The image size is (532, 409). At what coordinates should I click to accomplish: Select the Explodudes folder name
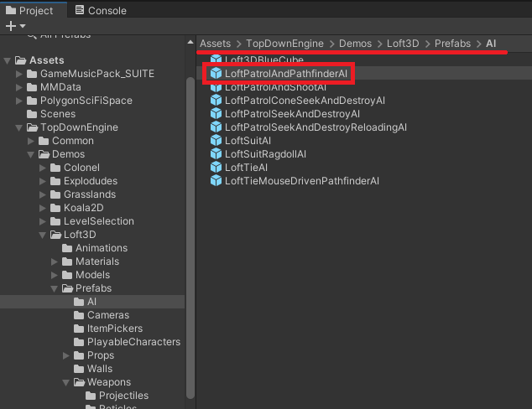click(91, 181)
